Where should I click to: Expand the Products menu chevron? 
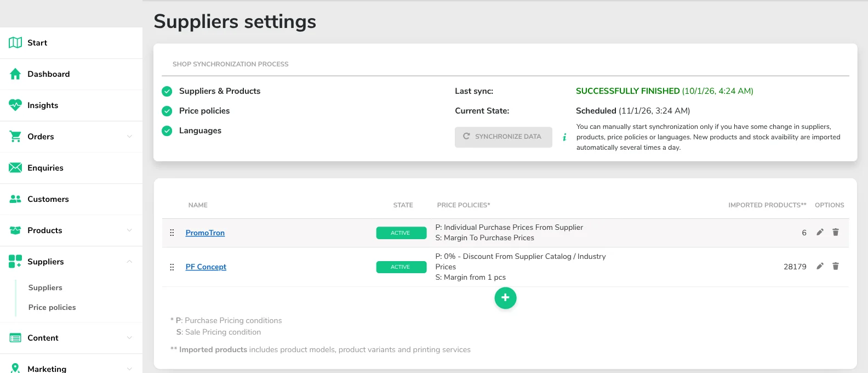click(129, 230)
